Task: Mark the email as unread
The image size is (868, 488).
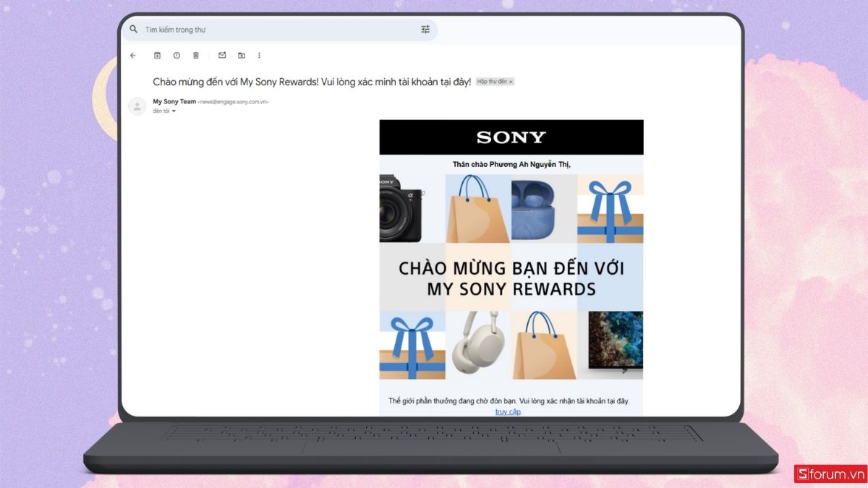Action: pos(222,55)
